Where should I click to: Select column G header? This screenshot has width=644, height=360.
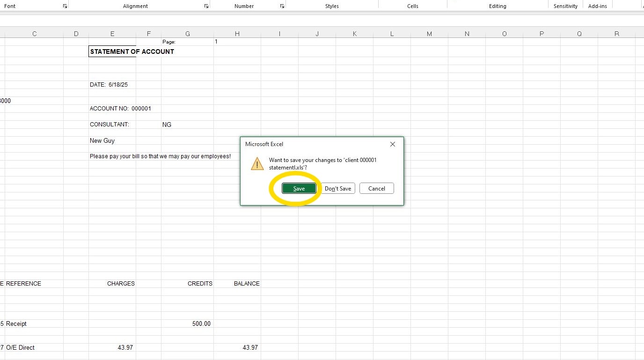188,34
